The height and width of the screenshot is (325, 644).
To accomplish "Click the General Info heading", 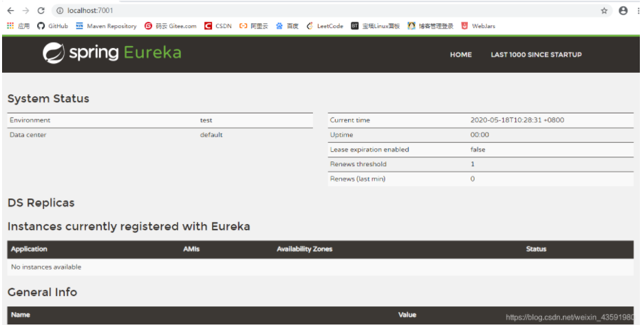I will [x=42, y=292].
